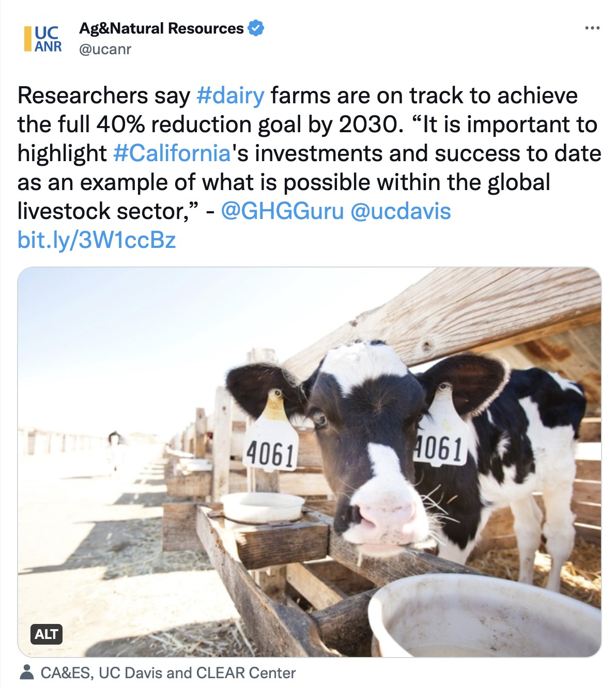The height and width of the screenshot is (688, 616).
Task: Go to the @GHGGuru mention
Action: pyautogui.click(x=282, y=211)
